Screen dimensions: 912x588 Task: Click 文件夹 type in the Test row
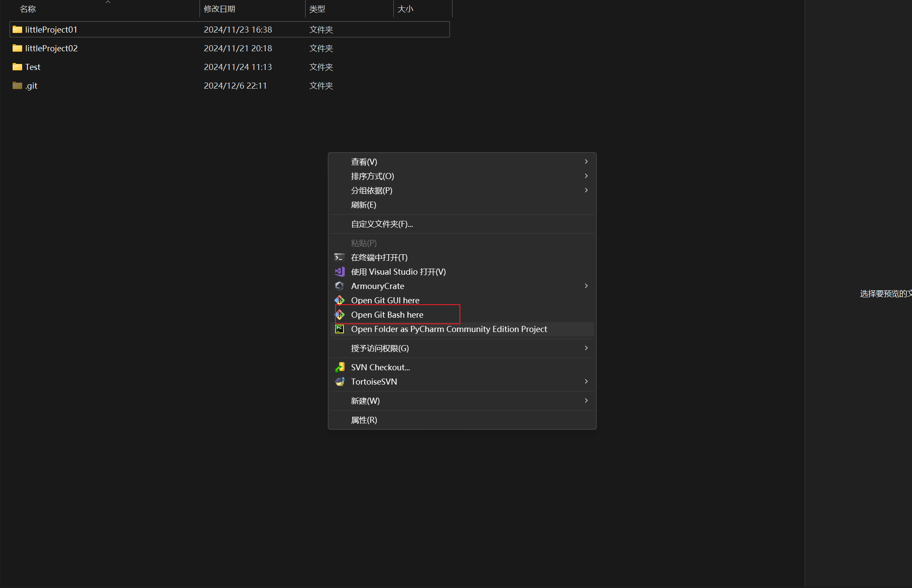pyautogui.click(x=321, y=67)
